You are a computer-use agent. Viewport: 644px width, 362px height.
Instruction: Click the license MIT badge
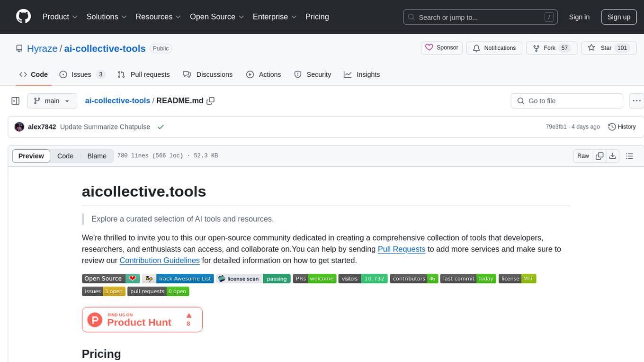517,279
